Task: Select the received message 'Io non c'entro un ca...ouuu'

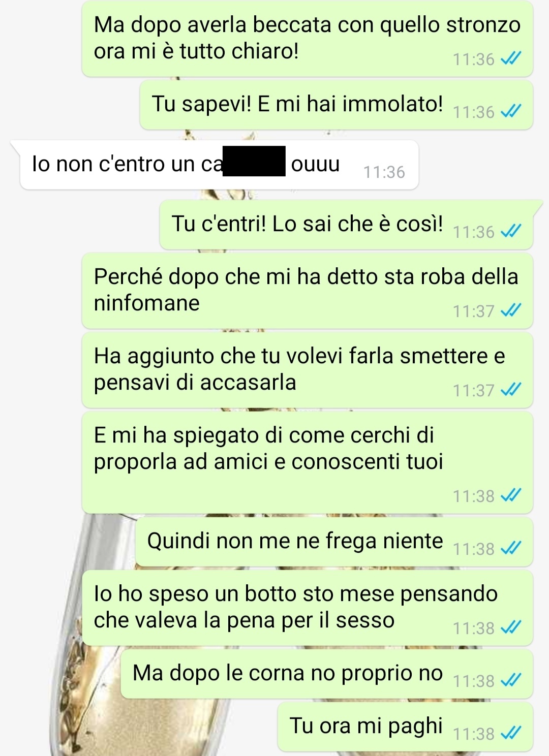Action: pyautogui.click(x=219, y=165)
